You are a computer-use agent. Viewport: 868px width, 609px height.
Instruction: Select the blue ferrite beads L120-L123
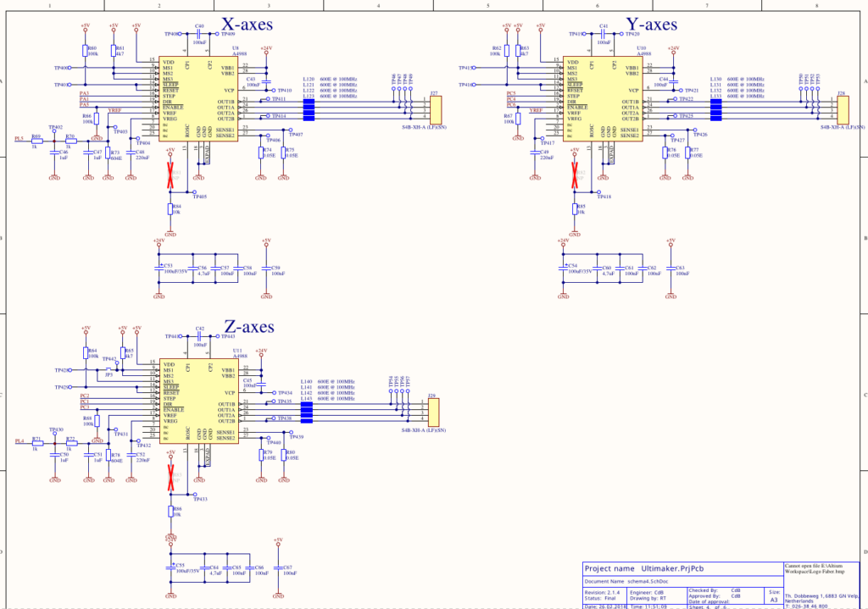pyautogui.click(x=309, y=109)
